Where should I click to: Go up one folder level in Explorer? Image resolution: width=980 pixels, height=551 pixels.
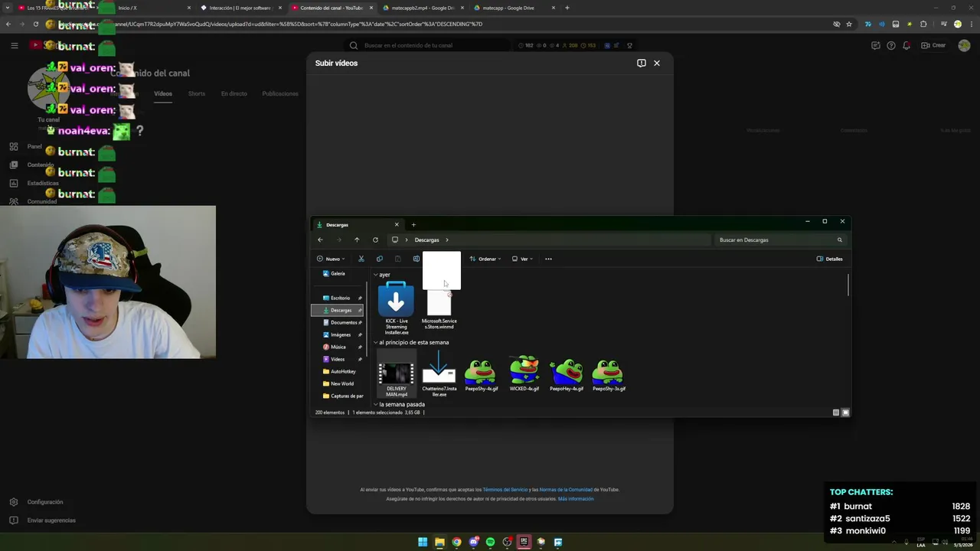pos(357,240)
